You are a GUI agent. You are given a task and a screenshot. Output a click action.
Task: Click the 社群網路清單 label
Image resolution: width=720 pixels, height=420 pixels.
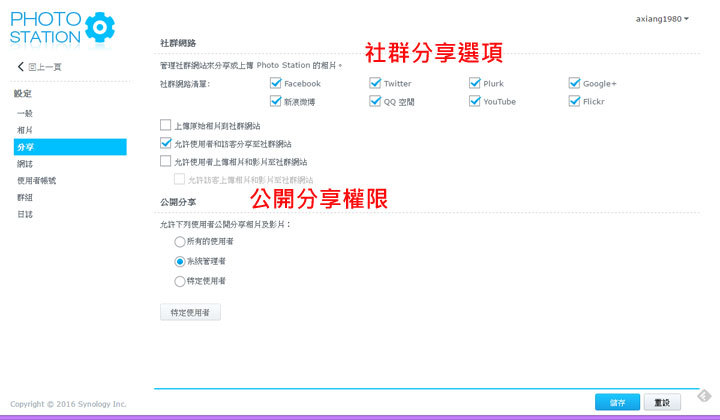coord(185,84)
